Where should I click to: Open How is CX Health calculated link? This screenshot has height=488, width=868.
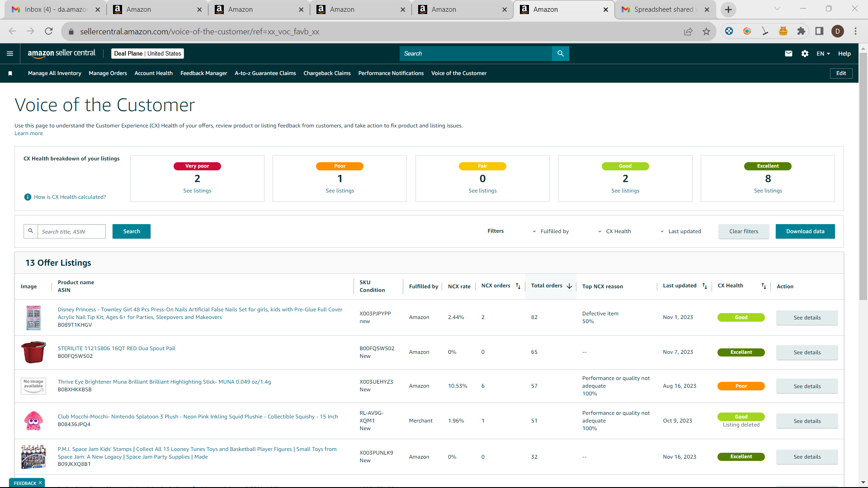coord(70,197)
